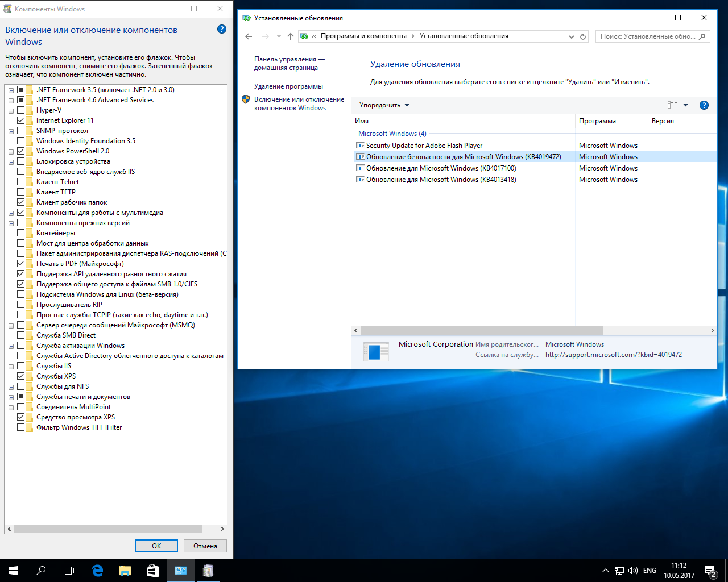Enable the TFTP client checkbox (Клиент TFTP)
This screenshot has width=728, height=582.
pyautogui.click(x=21, y=192)
